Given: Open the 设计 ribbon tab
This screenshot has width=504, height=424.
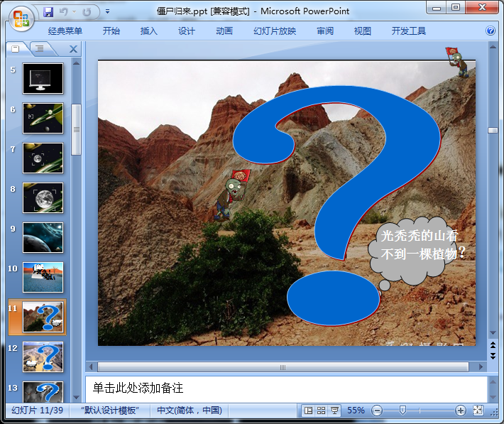Looking at the screenshot, I should (x=187, y=31).
